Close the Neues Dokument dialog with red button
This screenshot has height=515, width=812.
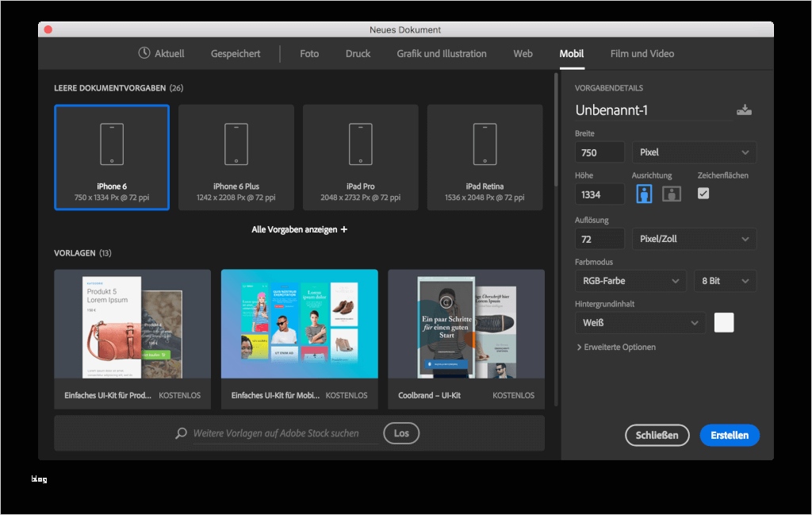48,29
